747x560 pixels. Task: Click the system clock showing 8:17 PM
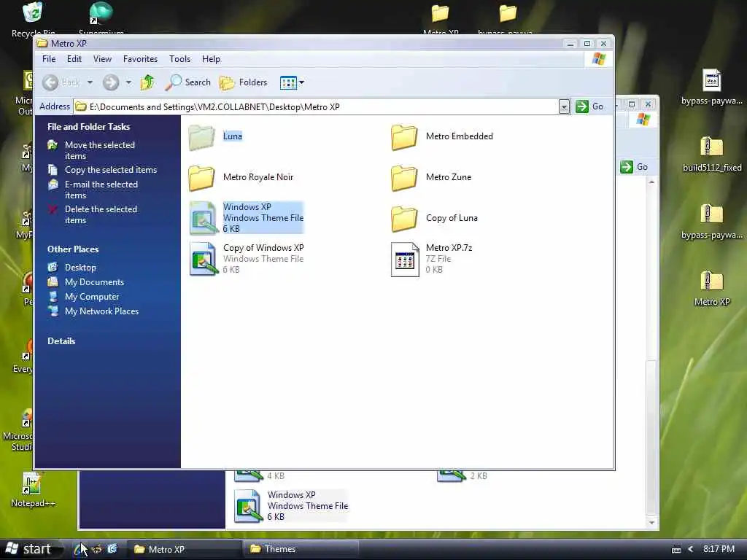(719, 549)
